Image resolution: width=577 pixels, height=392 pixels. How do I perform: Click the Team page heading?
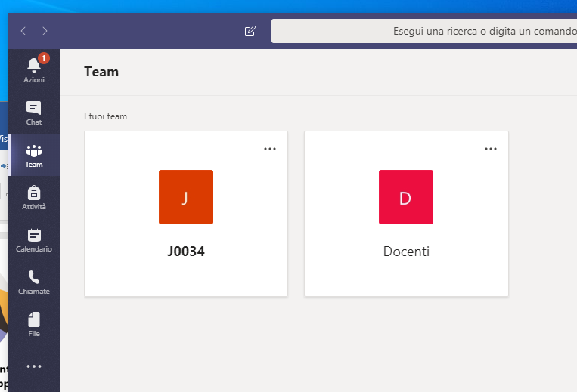pos(101,72)
